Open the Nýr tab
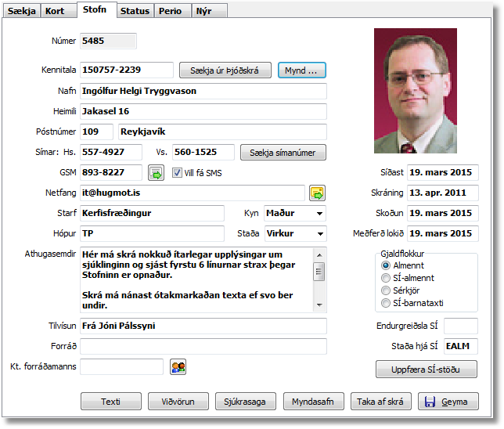The height and width of the screenshot is (429, 504). [x=210, y=11]
